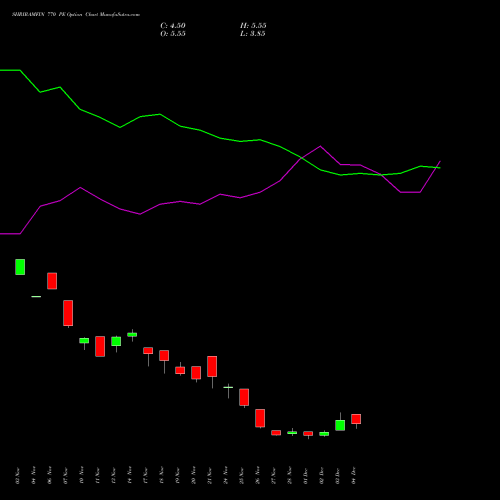
Task: Click the tall red candle above 07 Nov
Action: pyautogui.click(x=68, y=313)
